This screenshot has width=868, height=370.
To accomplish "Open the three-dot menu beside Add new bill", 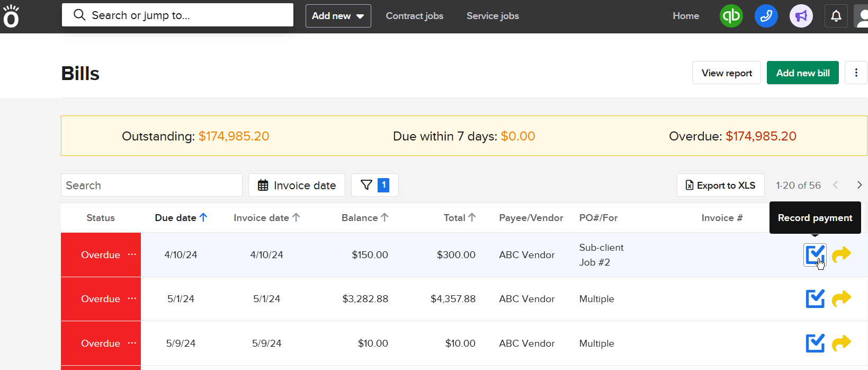I will [856, 73].
